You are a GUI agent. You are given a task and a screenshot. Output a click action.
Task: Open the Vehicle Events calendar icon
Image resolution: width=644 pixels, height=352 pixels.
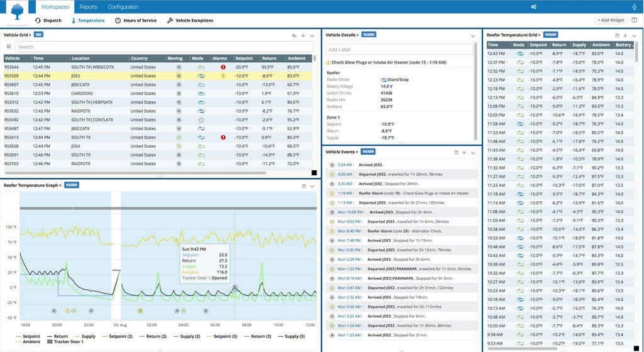[x=456, y=153]
